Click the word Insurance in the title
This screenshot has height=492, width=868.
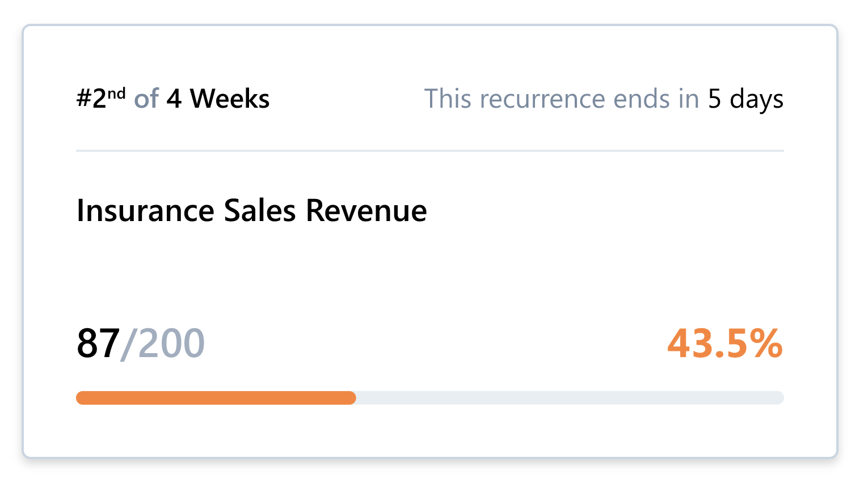click(x=145, y=211)
